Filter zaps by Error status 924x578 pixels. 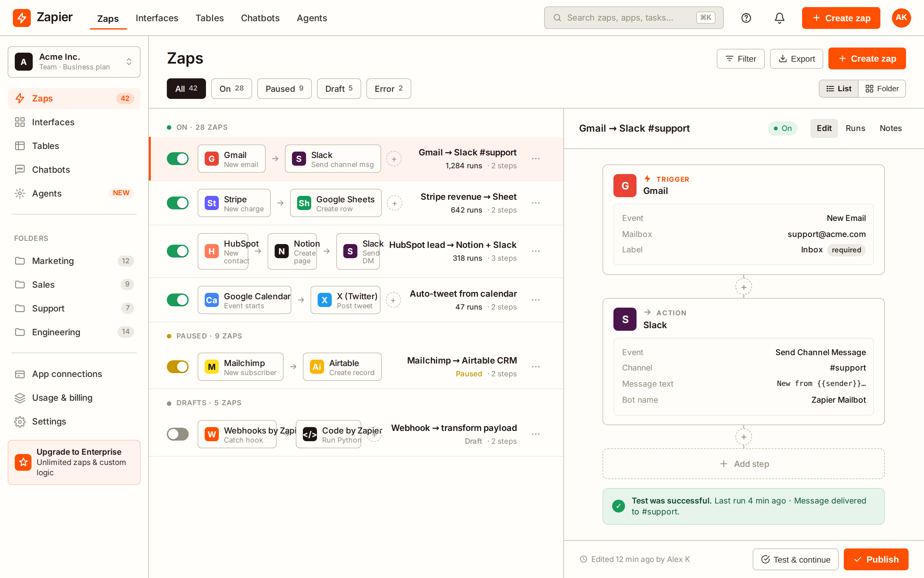click(x=388, y=89)
